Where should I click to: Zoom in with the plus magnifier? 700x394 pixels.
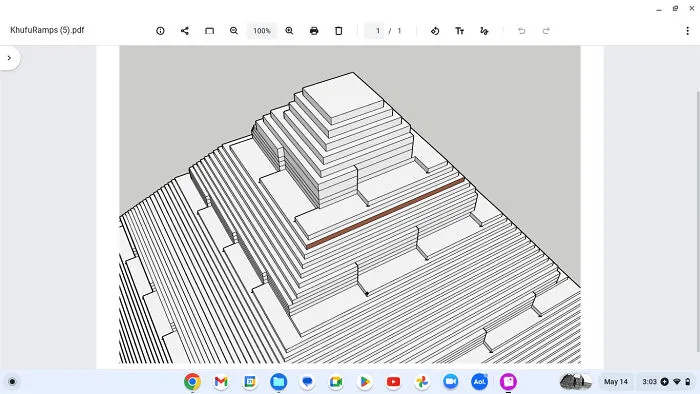coord(289,31)
